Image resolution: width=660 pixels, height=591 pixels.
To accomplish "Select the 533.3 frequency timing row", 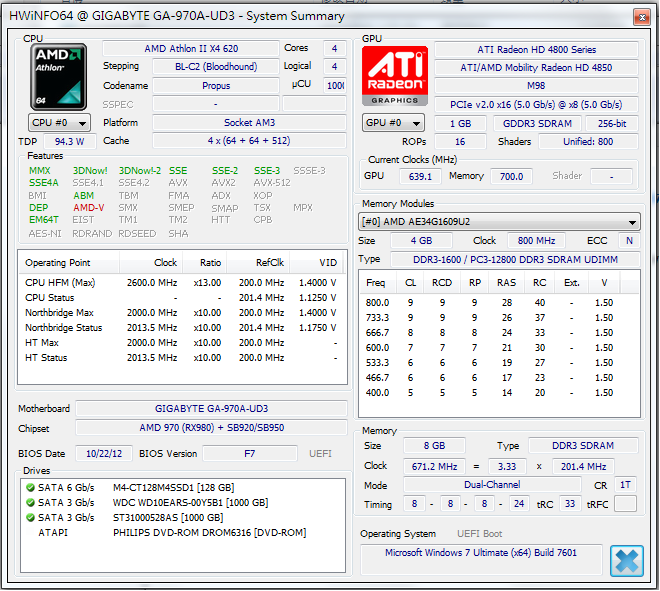I will click(x=499, y=363).
